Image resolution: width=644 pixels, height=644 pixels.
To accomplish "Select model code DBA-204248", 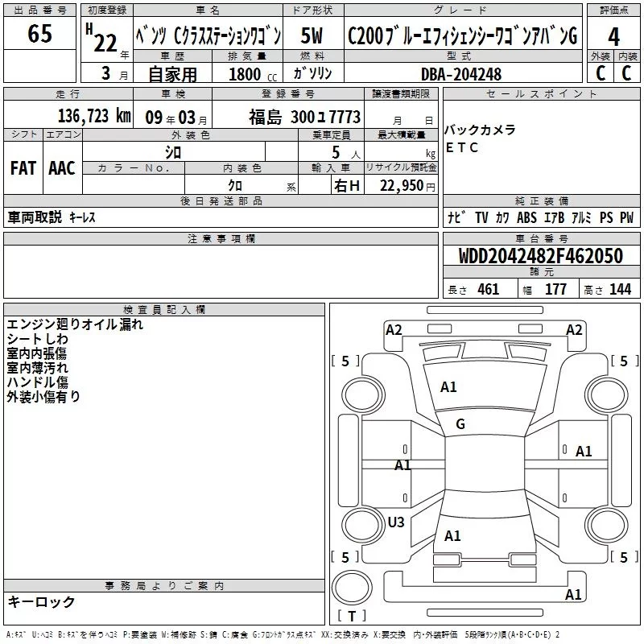I will pyautogui.click(x=461, y=74).
